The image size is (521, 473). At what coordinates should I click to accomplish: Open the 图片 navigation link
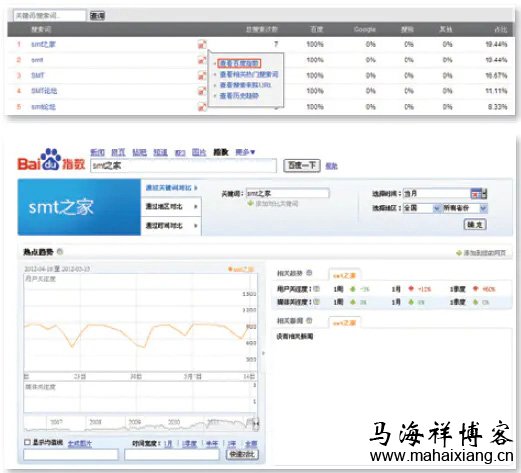point(199,152)
